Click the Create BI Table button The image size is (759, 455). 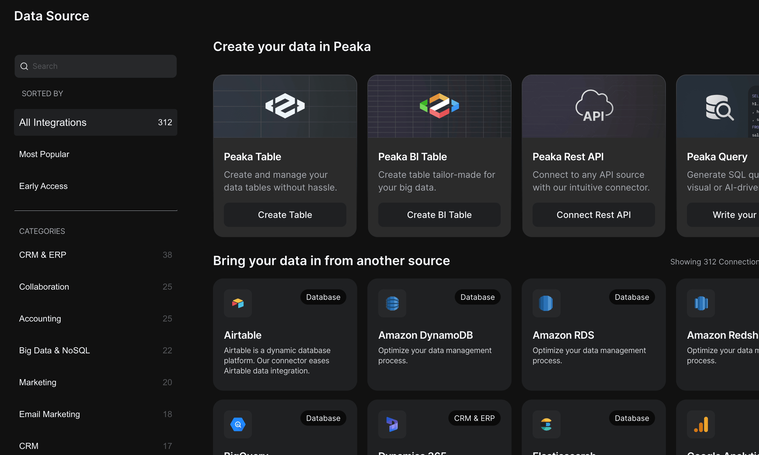tap(439, 215)
